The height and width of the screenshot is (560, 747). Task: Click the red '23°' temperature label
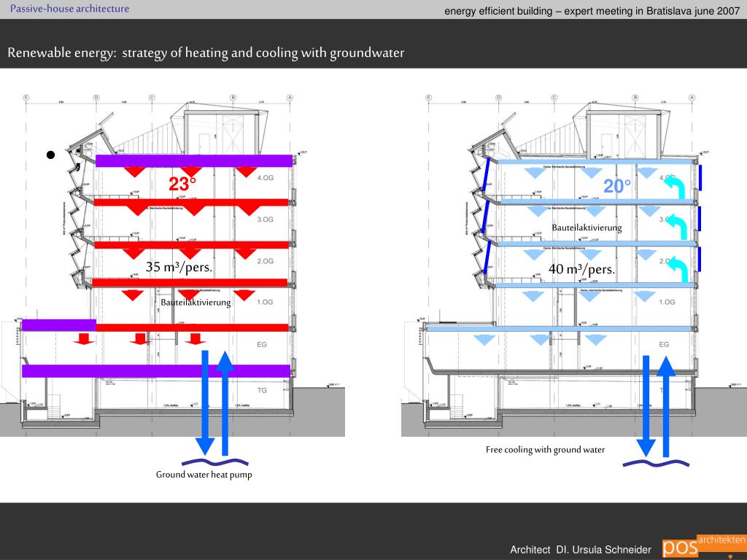182,184
